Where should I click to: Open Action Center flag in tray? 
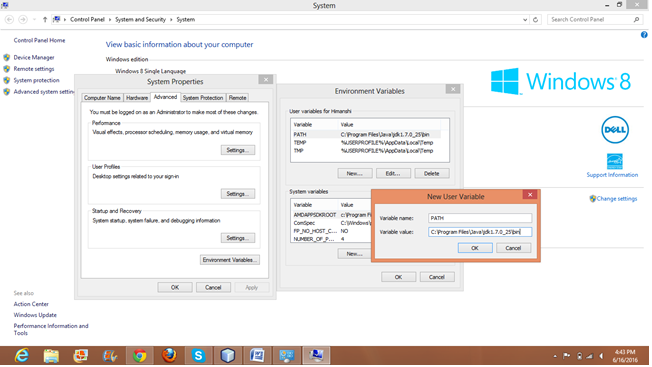click(x=566, y=356)
